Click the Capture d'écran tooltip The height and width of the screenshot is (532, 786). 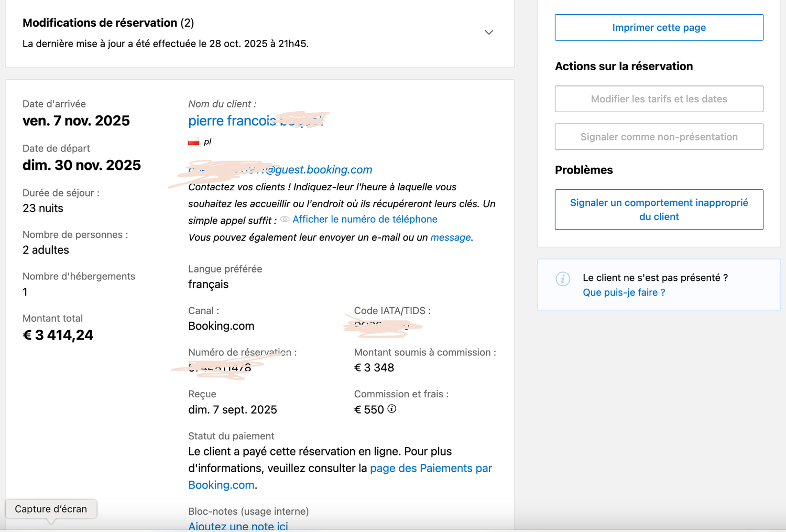[51, 509]
